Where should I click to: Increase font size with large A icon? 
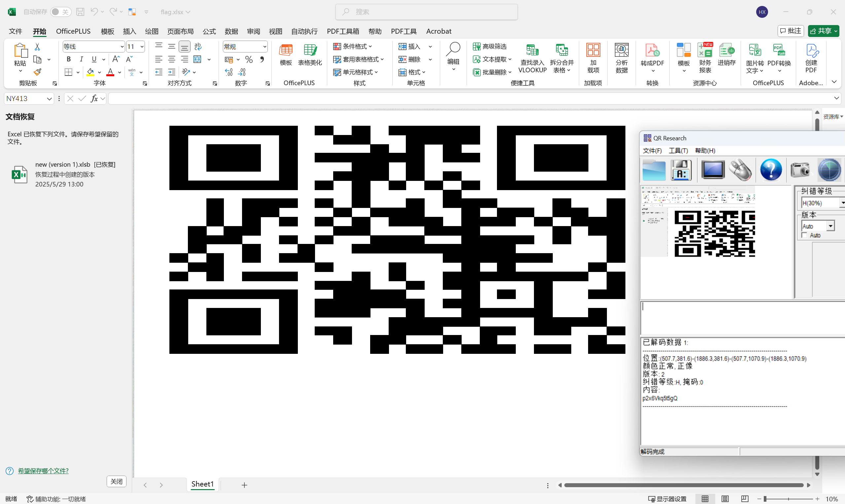(116, 59)
